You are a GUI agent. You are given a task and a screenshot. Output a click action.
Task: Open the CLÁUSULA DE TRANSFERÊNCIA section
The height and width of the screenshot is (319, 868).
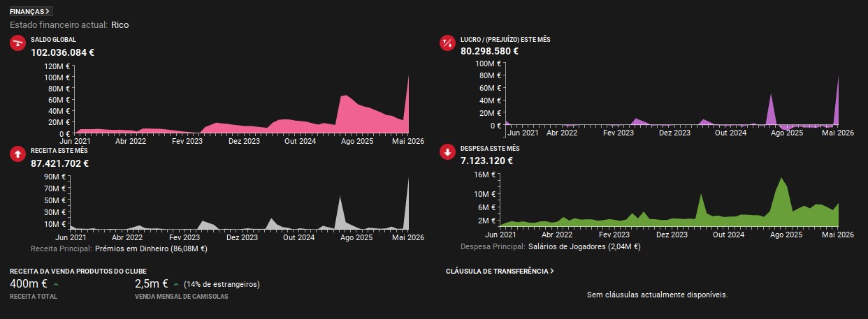coord(500,271)
